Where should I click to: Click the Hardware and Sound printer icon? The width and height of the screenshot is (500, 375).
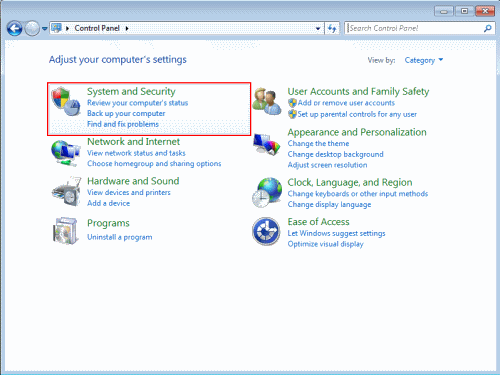(x=66, y=192)
